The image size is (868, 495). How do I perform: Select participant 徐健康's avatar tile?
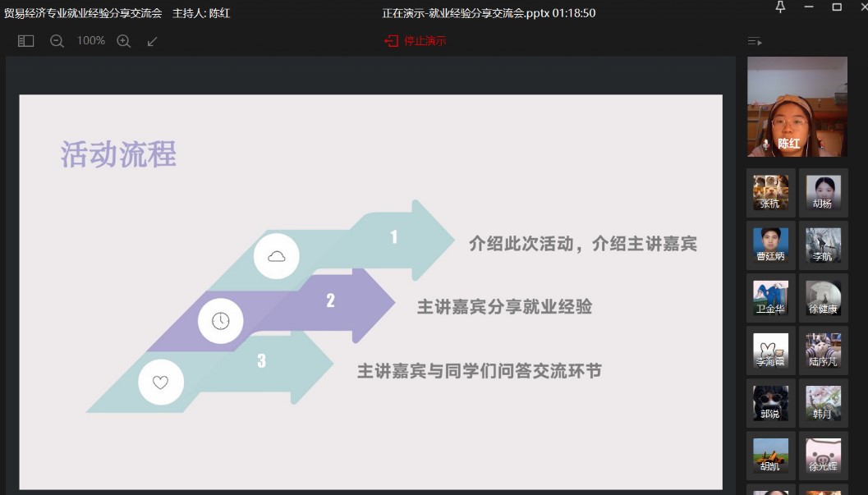coord(823,298)
